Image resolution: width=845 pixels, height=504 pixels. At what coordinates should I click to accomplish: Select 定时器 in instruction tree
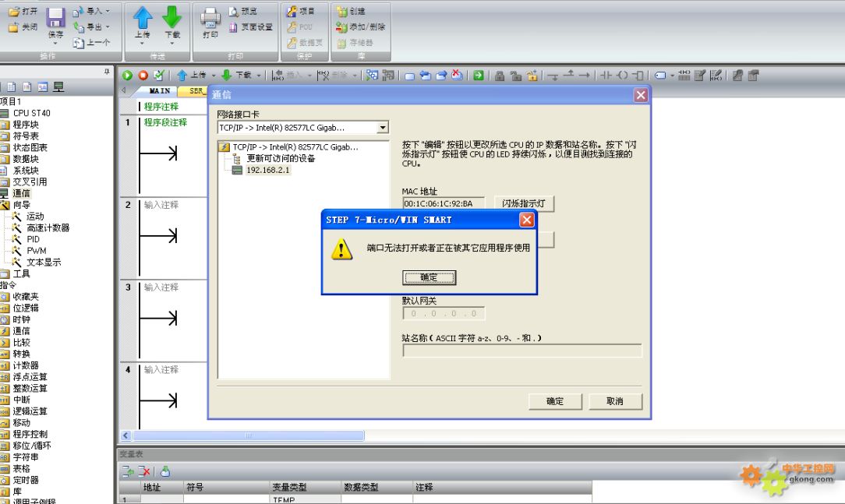point(26,480)
